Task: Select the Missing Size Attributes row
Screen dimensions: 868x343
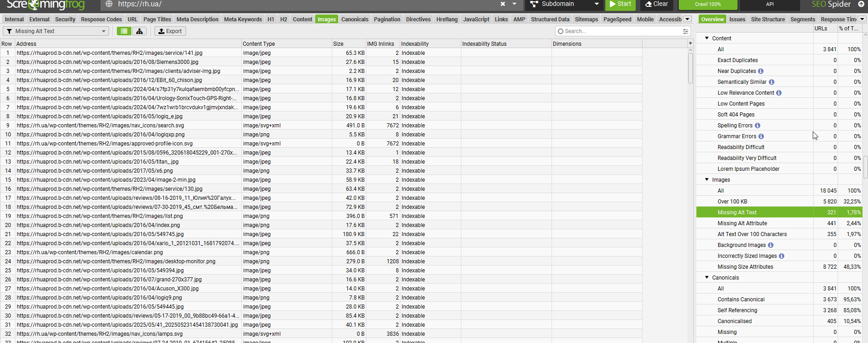Action: point(779,267)
